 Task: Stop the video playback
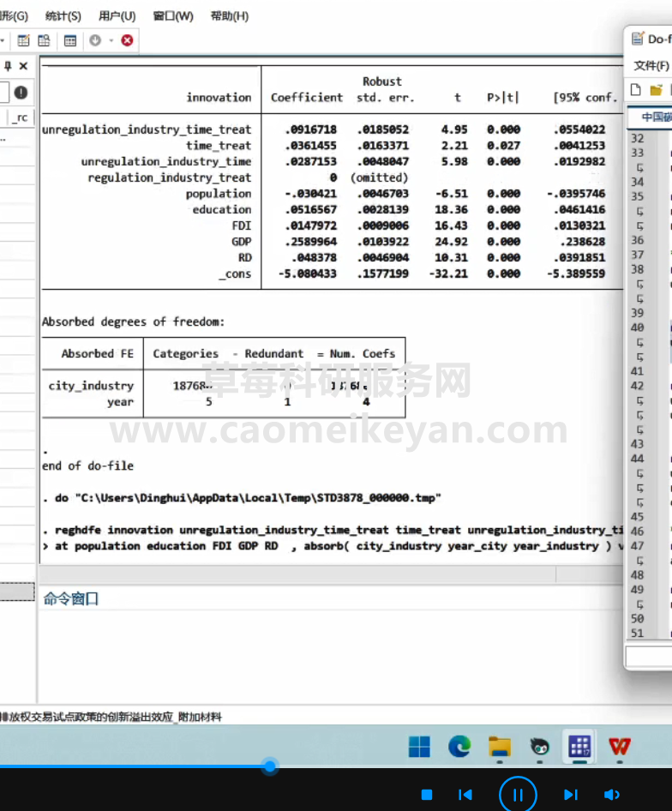[427, 795]
